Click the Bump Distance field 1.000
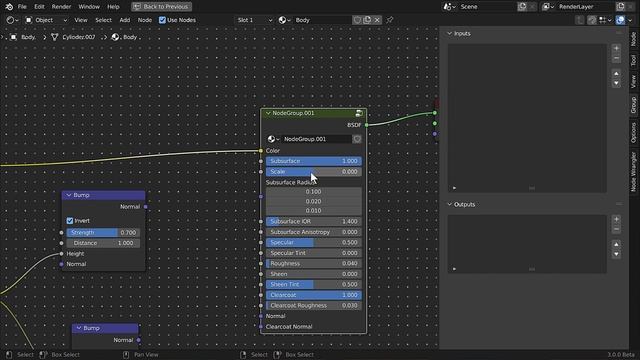 (103, 243)
